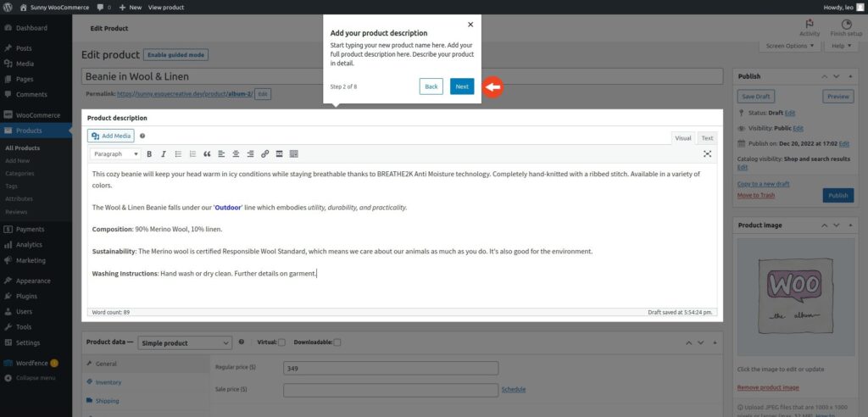Insert blockquote

[x=207, y=154]
